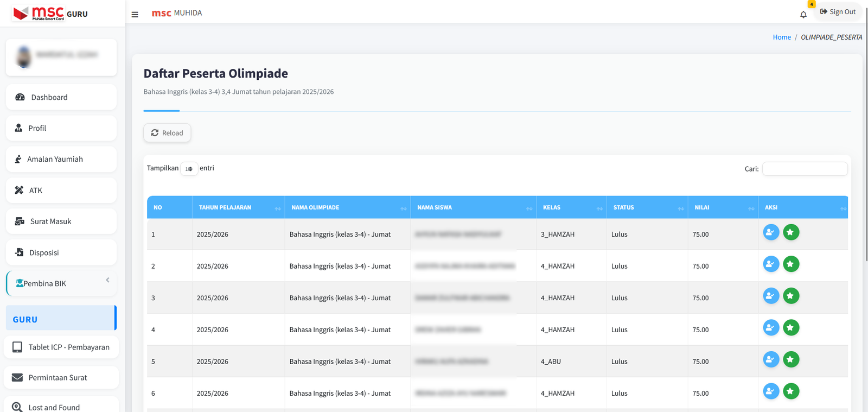Go to Home breadcrumb link
Screen dimensions: 868x412
[x=782, y=37]
